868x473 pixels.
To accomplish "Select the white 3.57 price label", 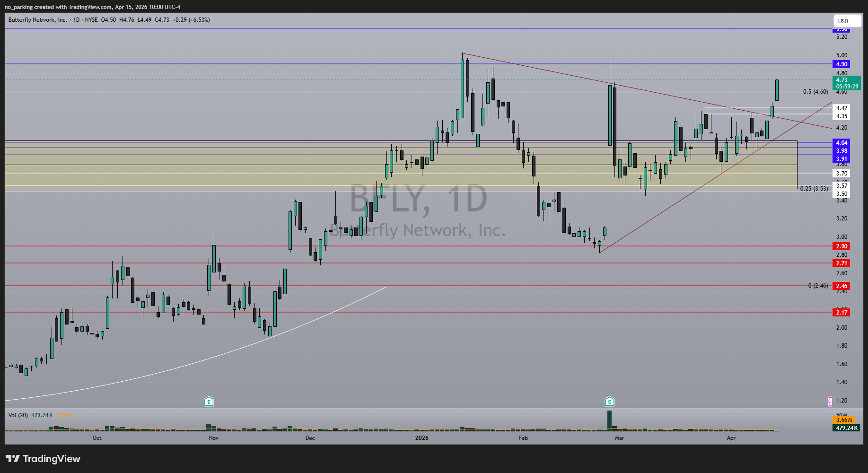I will (x=842, y=186).
